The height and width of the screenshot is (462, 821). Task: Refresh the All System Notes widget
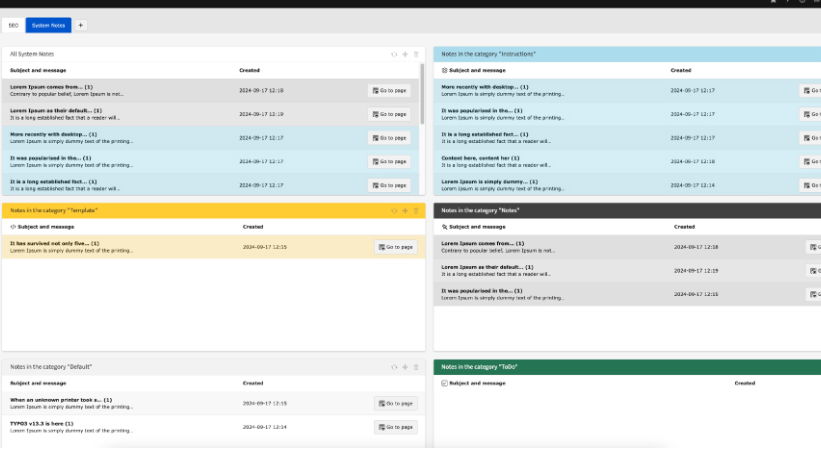click(x=394, y=54)
